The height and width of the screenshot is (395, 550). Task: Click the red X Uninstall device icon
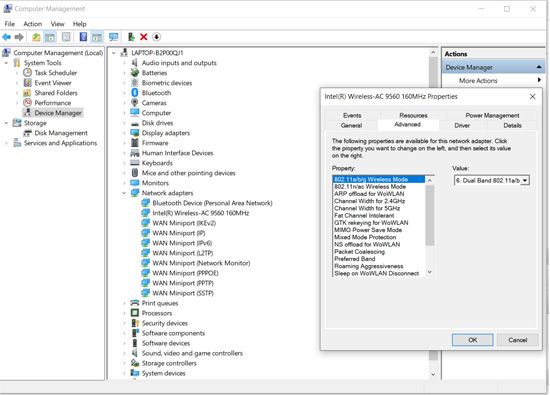[x=143, y=37]
